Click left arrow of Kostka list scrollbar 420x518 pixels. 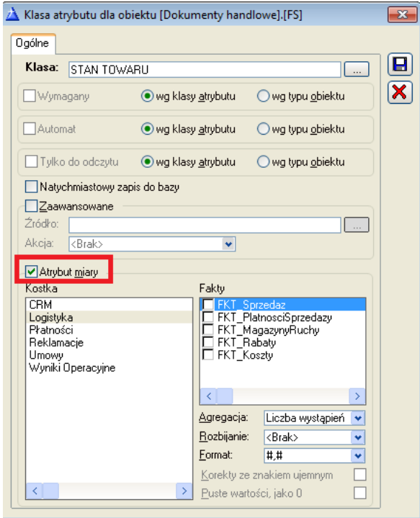tap(35, 491)
